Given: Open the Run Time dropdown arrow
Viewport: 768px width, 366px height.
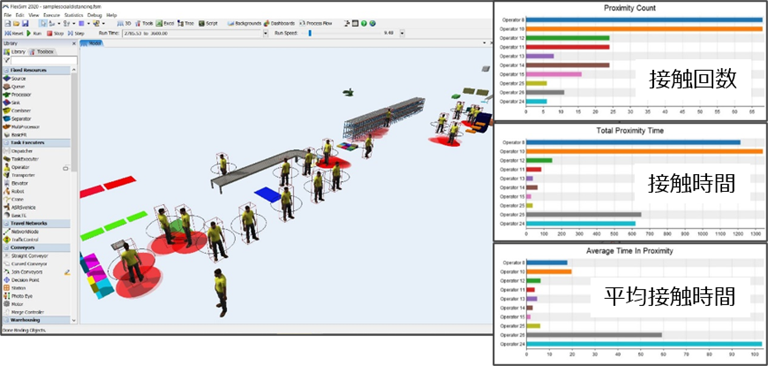Looking at the screenshot, I should tap(265, 33).
